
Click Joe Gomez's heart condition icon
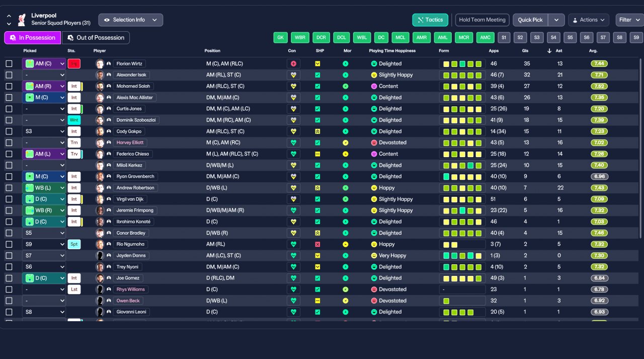point(293,278)
